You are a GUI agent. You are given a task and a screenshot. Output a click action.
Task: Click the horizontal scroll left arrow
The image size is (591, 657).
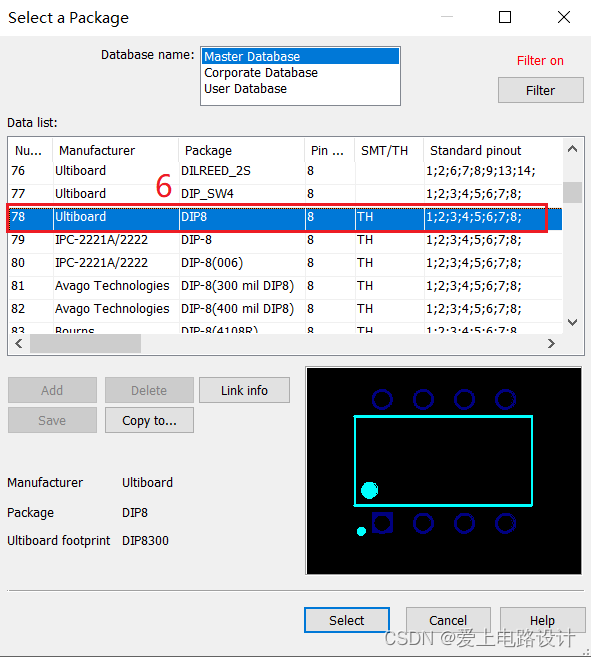pos(19,344)
